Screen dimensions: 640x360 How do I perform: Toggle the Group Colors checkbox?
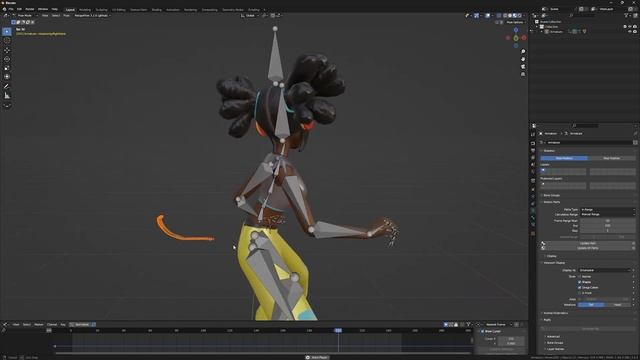point(579,287)
